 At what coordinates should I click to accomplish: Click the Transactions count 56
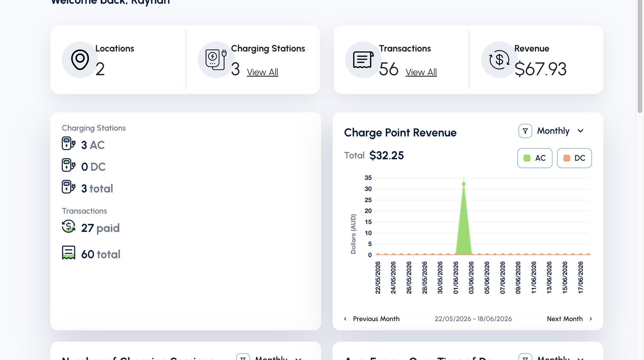pos(389,69)
